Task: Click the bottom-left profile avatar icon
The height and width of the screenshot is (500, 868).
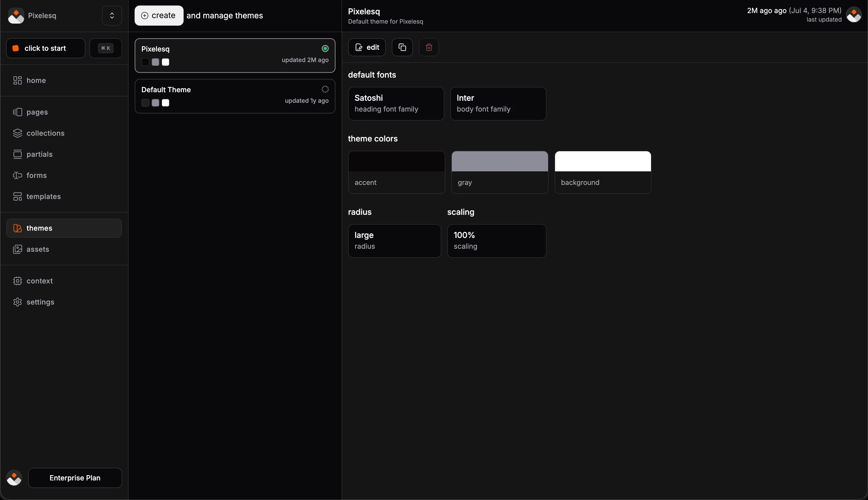Action: [x=14, y=478]
